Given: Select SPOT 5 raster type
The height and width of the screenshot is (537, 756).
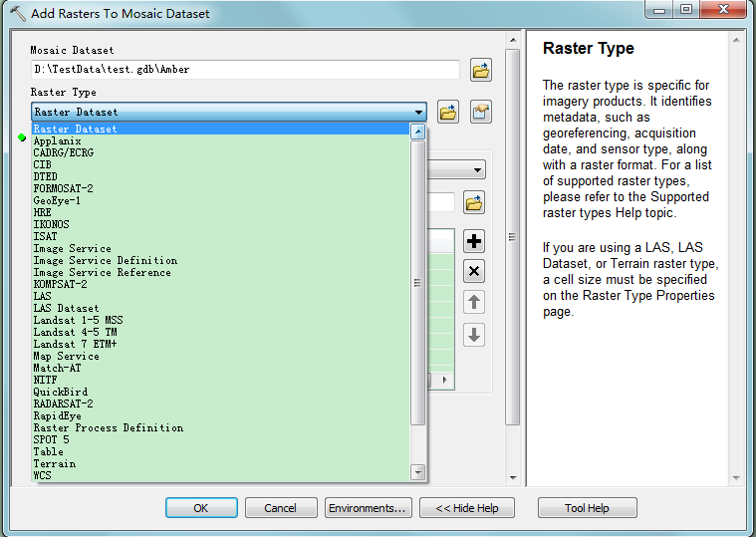Looking at the screenshot, I should pos(221,439).
